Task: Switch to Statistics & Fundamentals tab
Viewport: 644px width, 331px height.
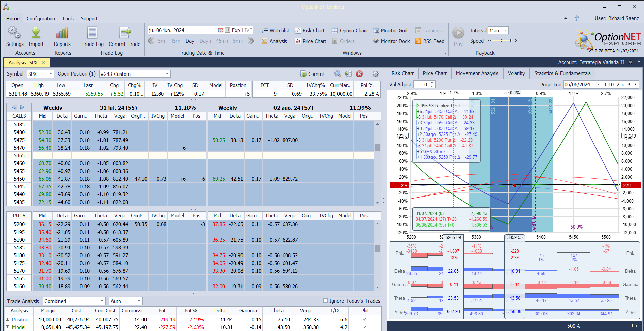Action: (x=562, y=73)
